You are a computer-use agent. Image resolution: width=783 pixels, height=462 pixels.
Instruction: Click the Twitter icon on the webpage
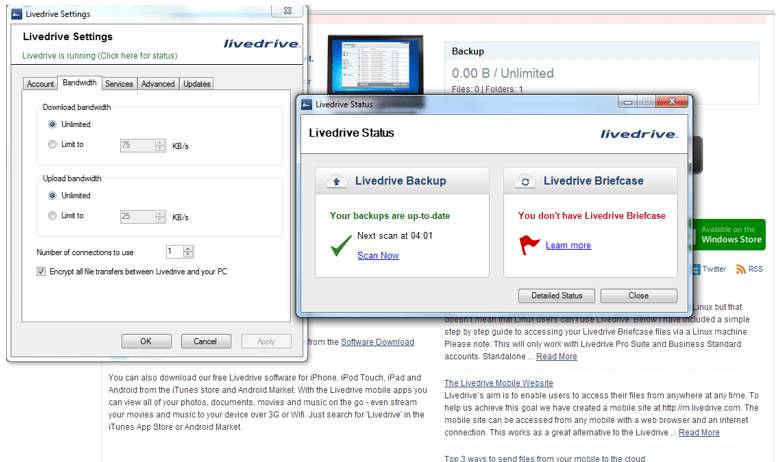click(x=697, y=269)
